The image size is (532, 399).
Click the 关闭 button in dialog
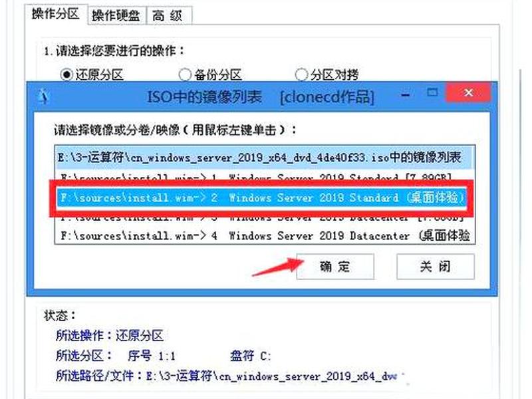point(436,267)
